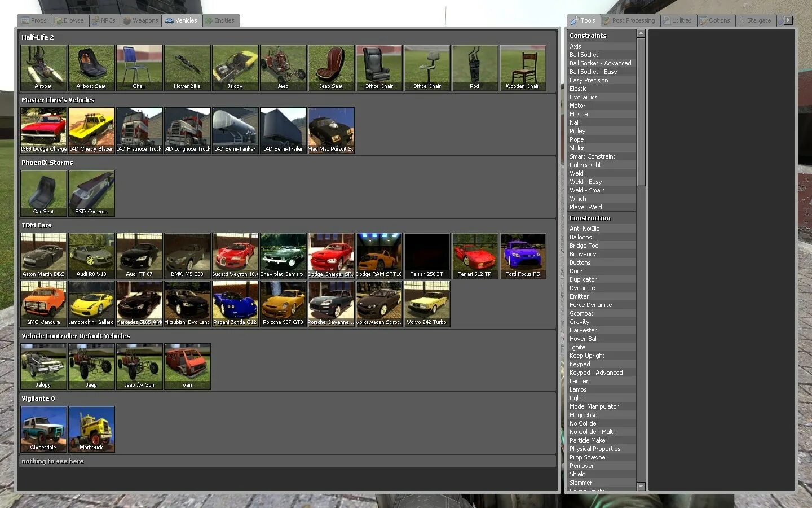812x508 pixels.
Task: Click the tool list scroll-down arrow
Action: tap(641, 486)
